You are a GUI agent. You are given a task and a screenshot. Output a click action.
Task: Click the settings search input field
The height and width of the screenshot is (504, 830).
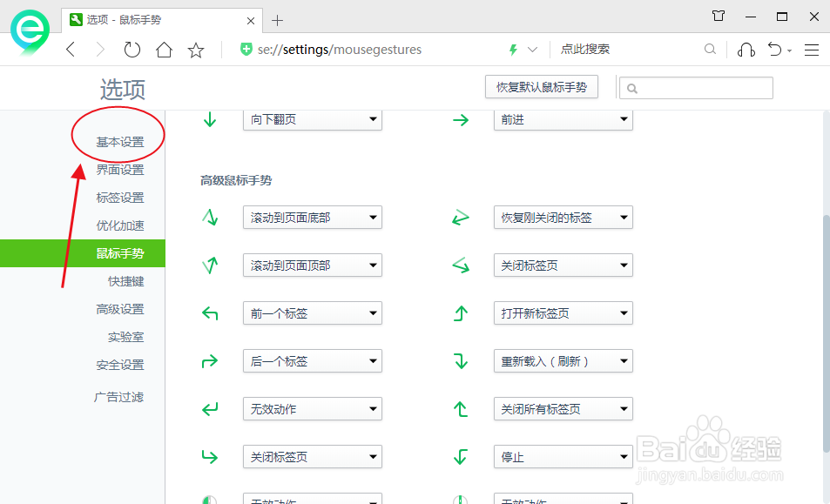696,88
